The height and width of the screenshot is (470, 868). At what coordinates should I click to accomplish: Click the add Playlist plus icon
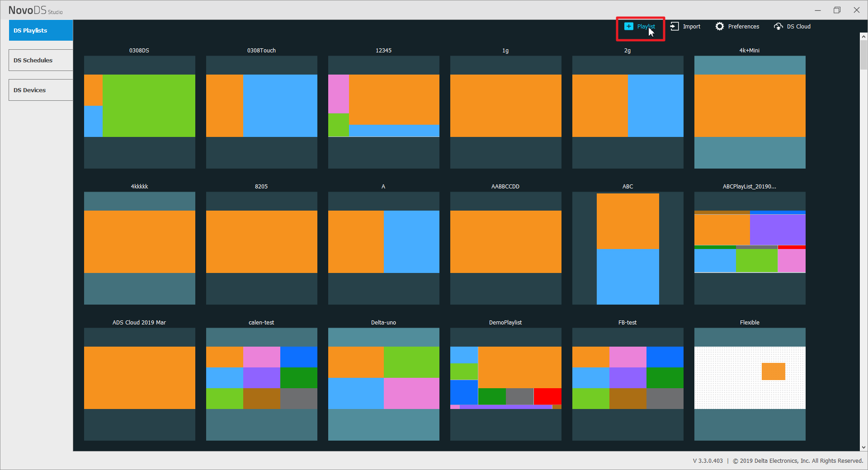pyautogui.click(x=628, y=26)
